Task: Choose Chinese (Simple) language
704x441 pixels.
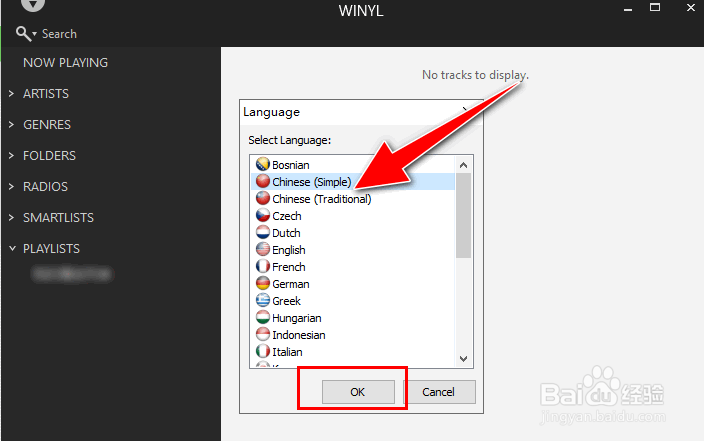Action: tap(353, 182)
